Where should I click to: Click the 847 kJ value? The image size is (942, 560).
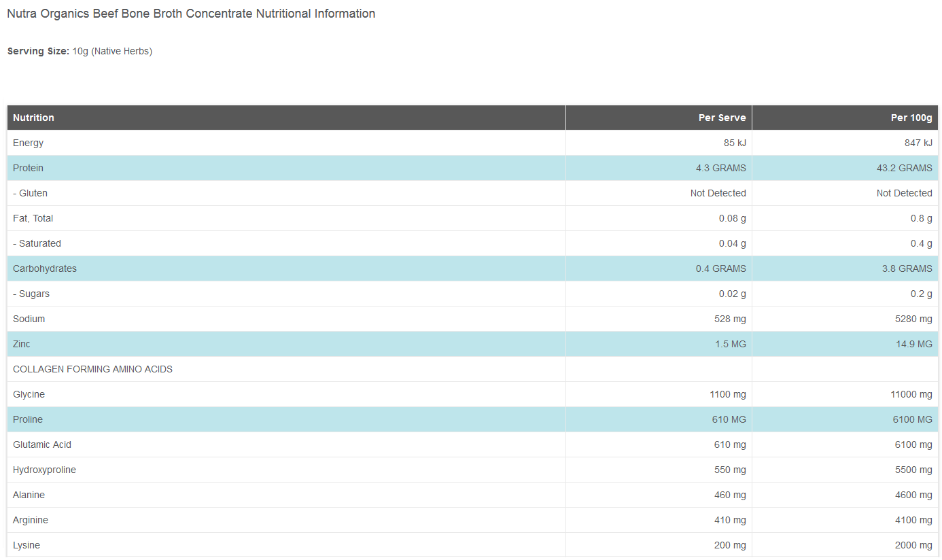(x=918, y=143)
